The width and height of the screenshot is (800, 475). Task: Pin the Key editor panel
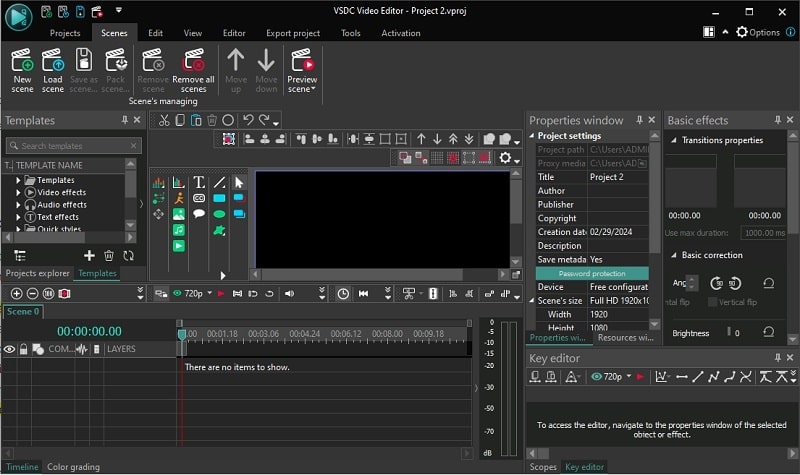tap(778, 358)
